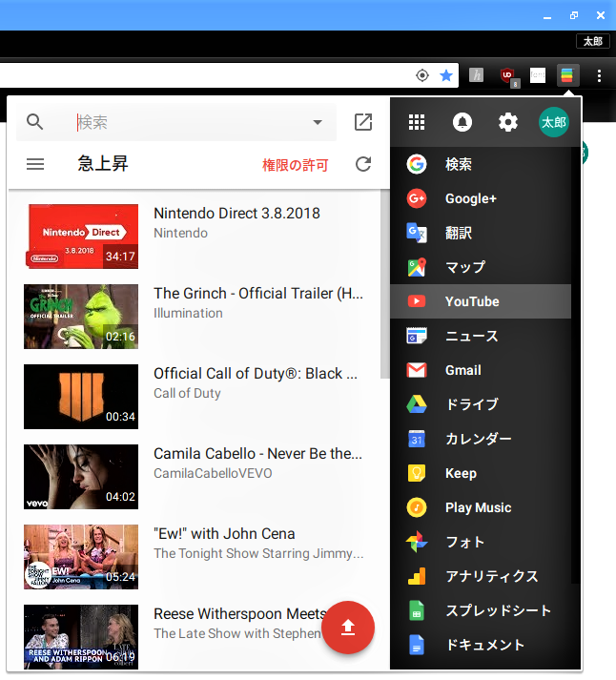
Task: Click the Keep lightbulb icon
Action: click(x=417, y=473)
